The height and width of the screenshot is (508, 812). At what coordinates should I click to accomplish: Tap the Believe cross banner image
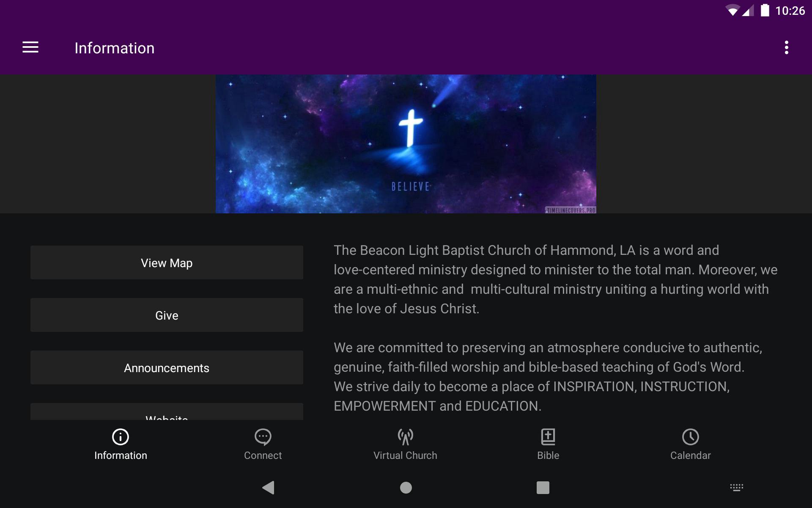click(x=406, y=144)
